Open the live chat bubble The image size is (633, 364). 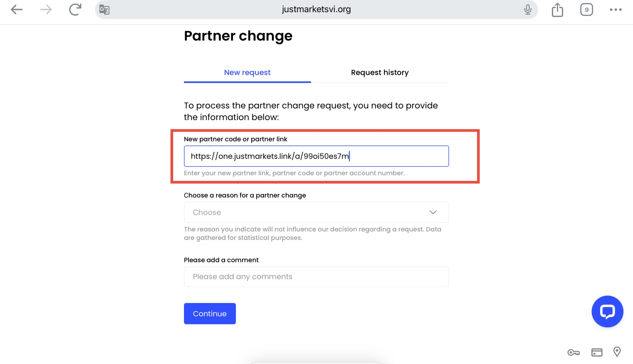pos(607,311)
